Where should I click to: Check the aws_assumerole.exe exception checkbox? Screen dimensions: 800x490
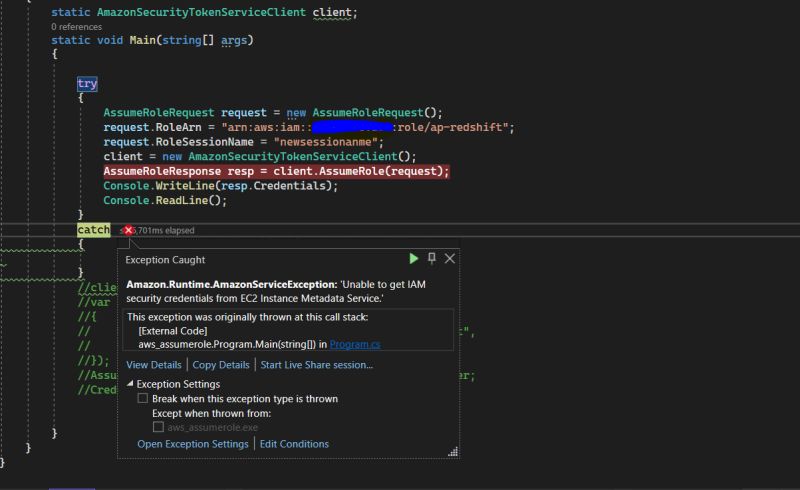[x=159, y=427]
